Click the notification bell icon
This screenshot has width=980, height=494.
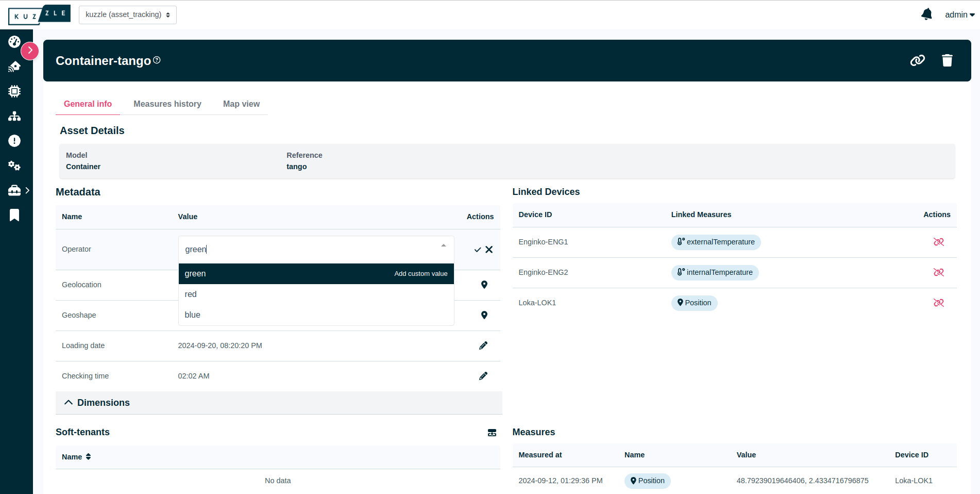coord(926,14)
